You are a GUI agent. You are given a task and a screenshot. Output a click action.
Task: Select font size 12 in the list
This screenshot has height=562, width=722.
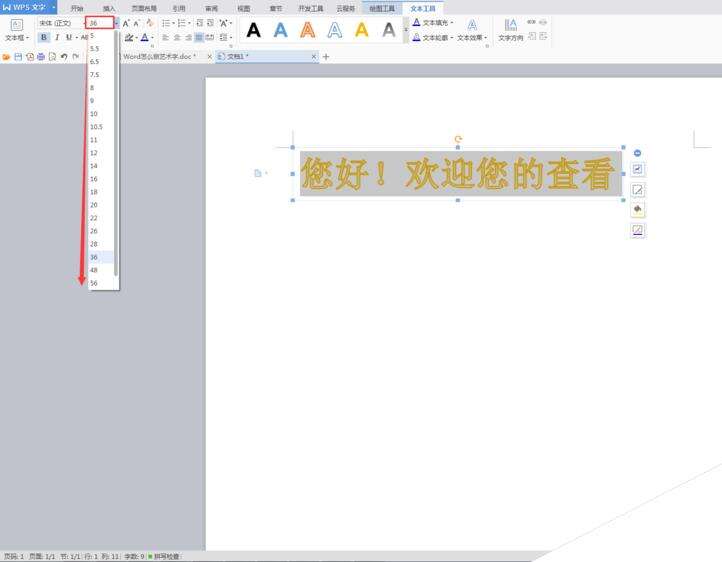[101, 153]
